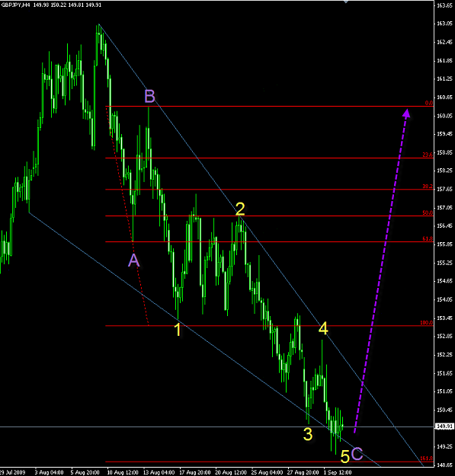Select the Fibonacci 23.6 level label
Image resolution: width=455 pixels, height=476 pixels.
(428, 155)
